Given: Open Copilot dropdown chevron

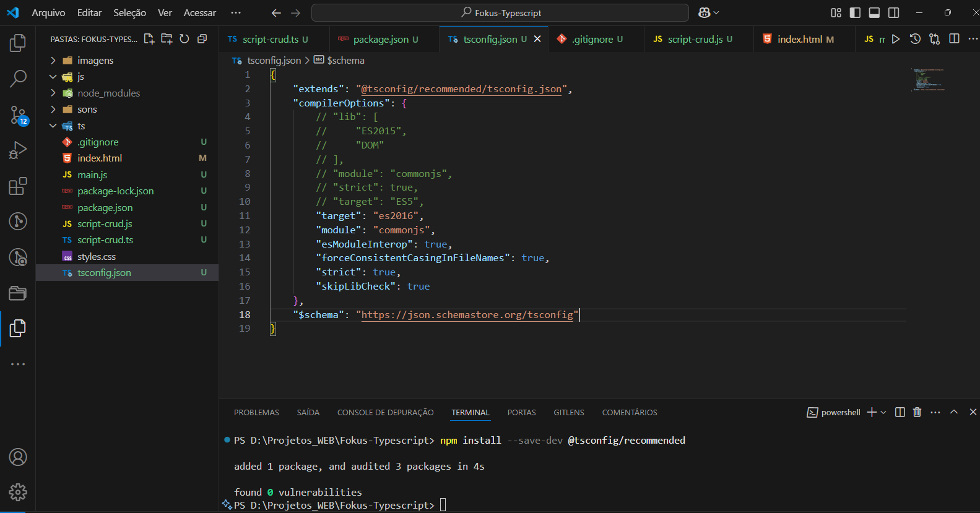Looking at the screenshot, I should click(x=716, y=12).
